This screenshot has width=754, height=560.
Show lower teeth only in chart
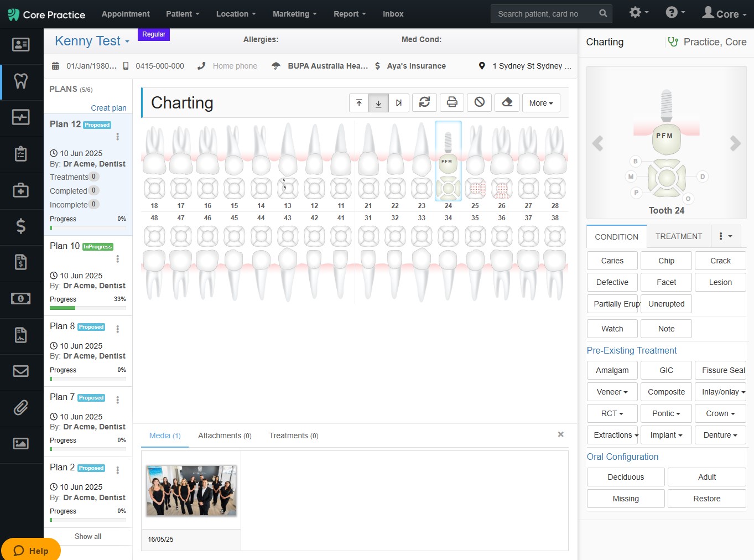click(x=379, y=103)
